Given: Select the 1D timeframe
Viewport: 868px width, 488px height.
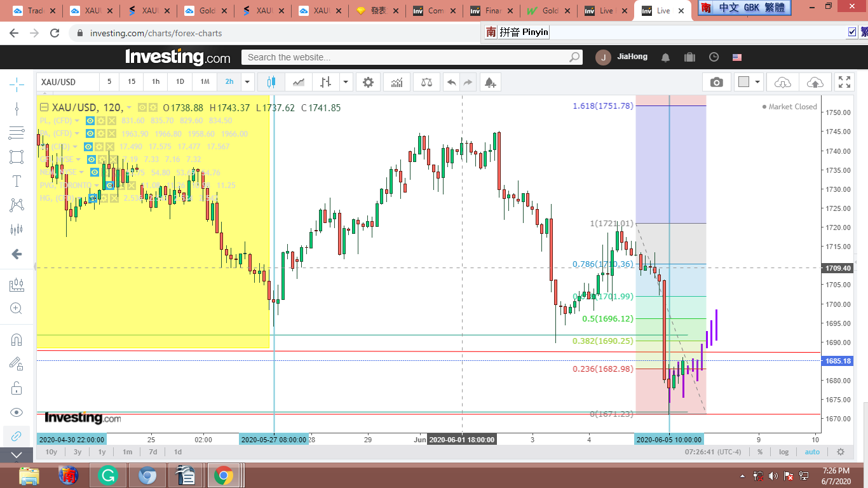Looking at the screenshot, I should [180, 82].
